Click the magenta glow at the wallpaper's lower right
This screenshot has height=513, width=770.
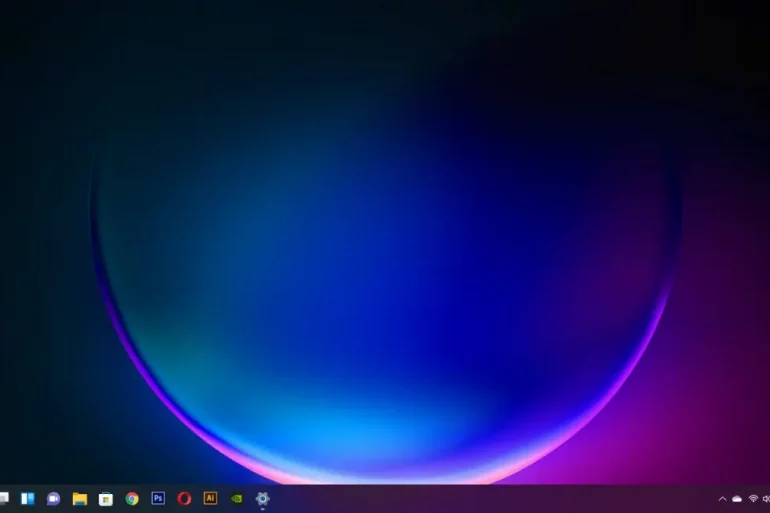coord(700,420)
